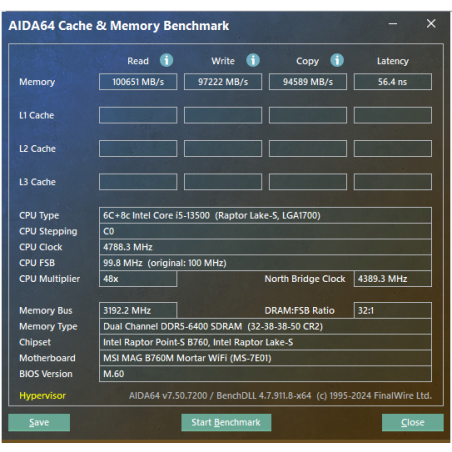Click the empty L2 Cache Latency field

(x=393, y=148)
